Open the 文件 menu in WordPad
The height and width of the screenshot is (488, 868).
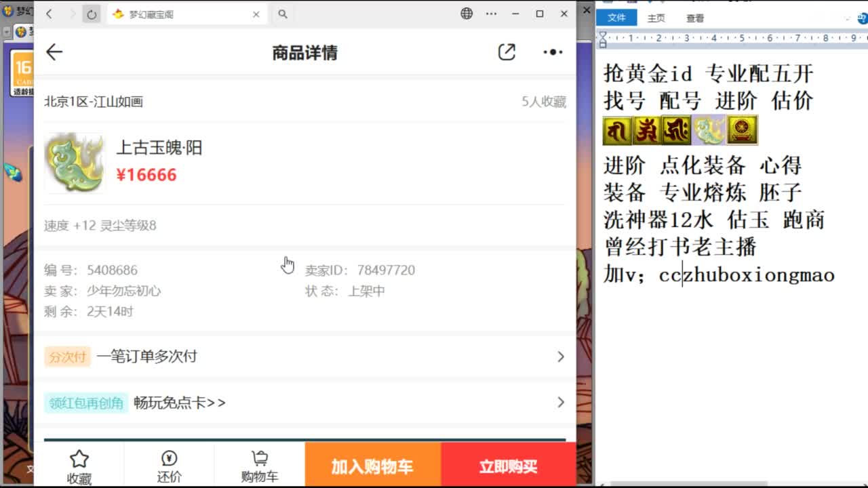[x=616, y=18]
